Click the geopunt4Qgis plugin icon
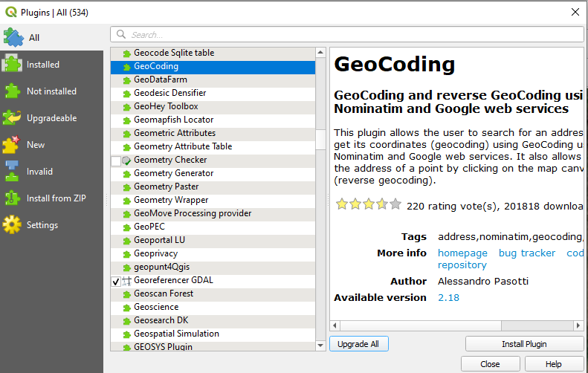The height and width of the screenshot is (373, 588). coord(127,267)
